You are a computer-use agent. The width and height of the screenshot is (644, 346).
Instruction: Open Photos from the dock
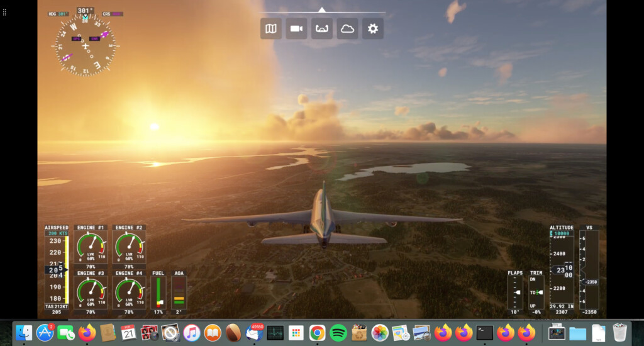(380, 332)
